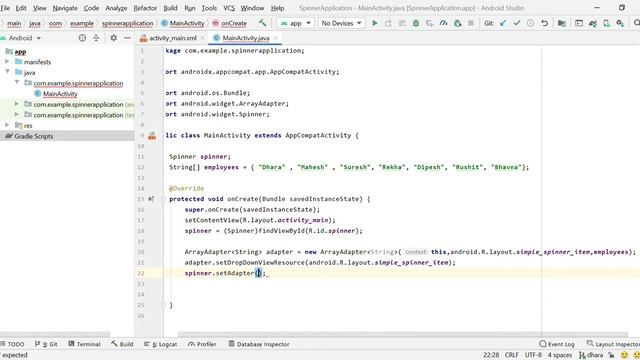Hide the project panel with minus icon
Image resolution: width=640 pixels, height=360 pixels.
pos(127,38)
